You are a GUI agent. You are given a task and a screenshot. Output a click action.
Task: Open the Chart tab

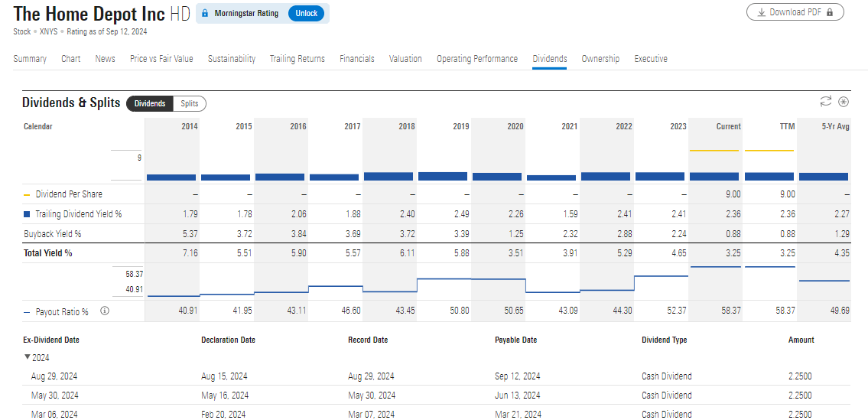click(71, 59)
